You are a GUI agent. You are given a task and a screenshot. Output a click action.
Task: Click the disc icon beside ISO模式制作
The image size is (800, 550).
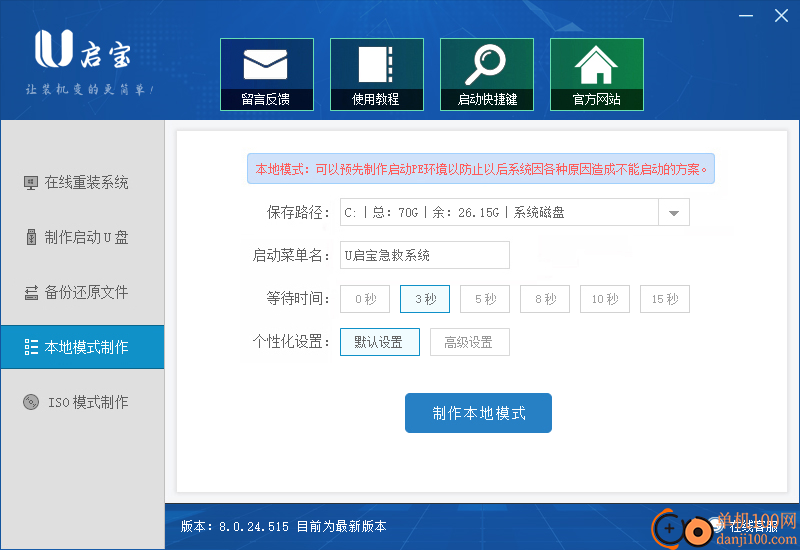pos(31,402)
